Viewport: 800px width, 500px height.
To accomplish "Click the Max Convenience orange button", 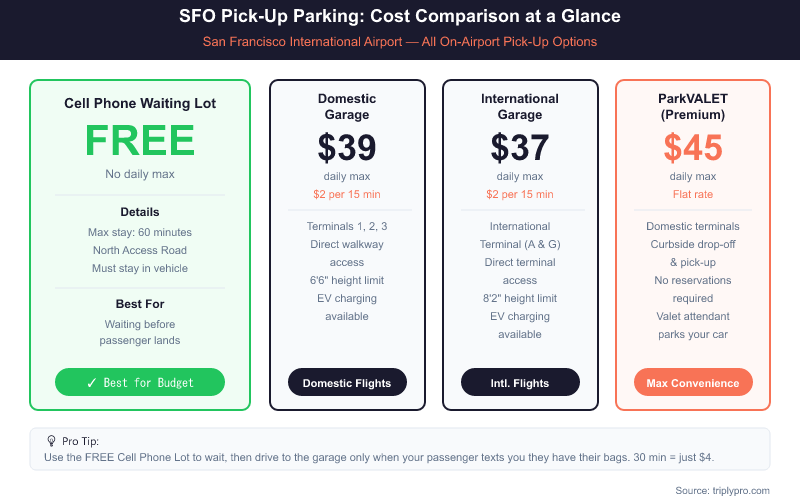I will 693,383.
